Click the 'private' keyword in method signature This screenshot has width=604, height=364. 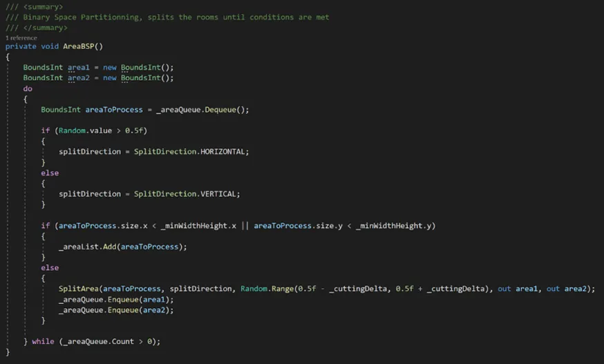point(21,46)
